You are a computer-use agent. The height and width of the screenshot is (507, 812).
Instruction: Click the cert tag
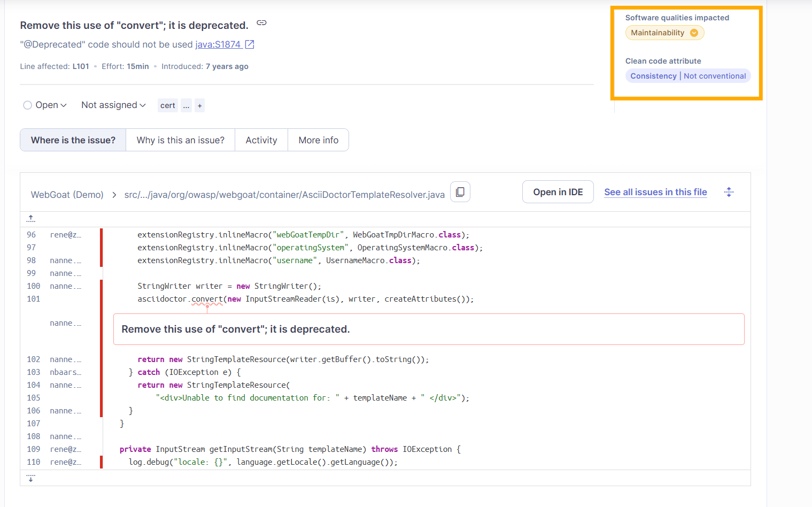168,105
